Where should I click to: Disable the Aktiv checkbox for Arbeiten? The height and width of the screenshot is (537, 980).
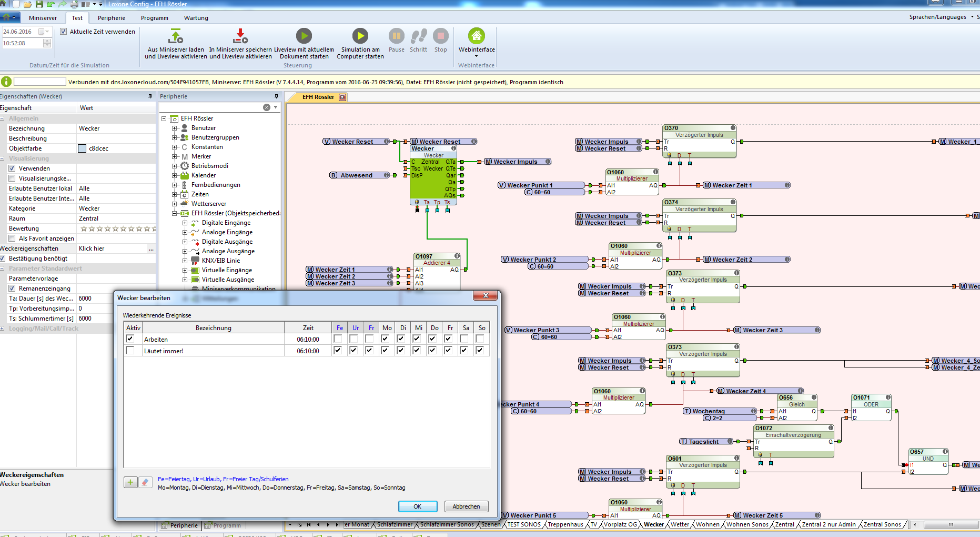[130, 339]
